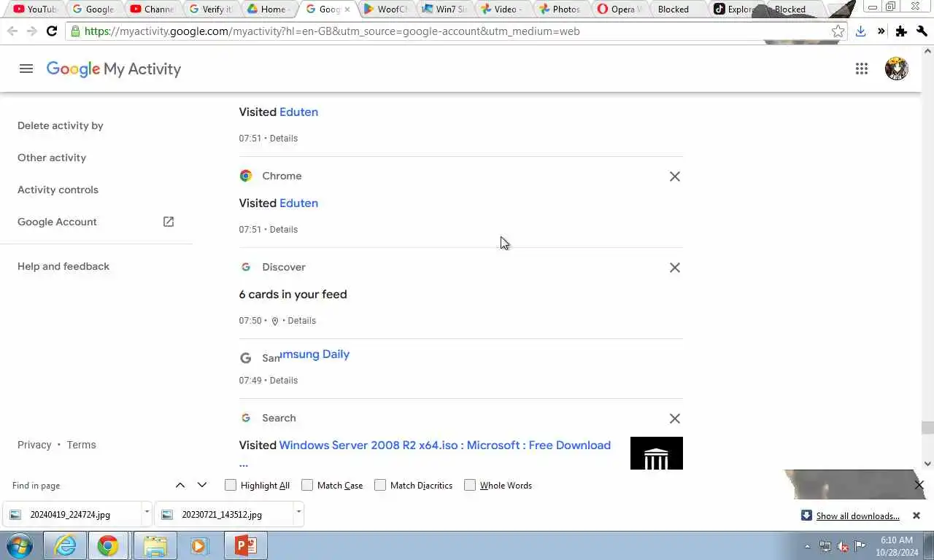
Task: Delete the Chrome Eduten activity entry
Action: [x=675, y=176]
